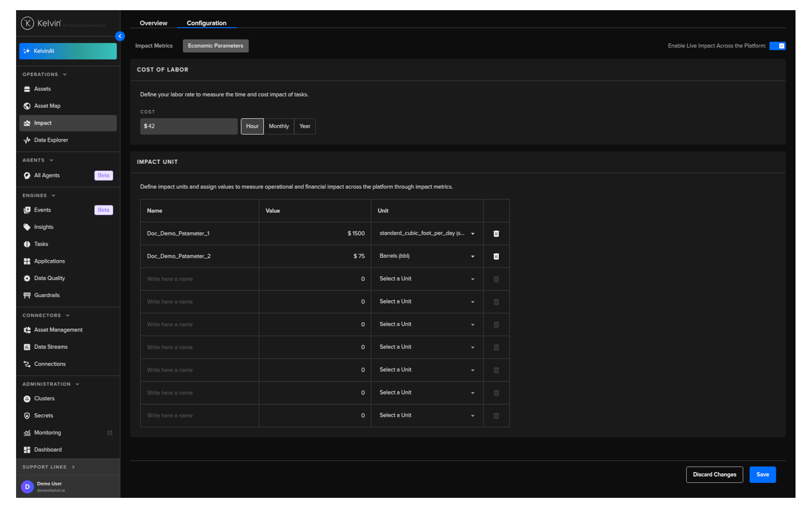
Task: Select Year labor cost period
Action: tap(305, 126)
